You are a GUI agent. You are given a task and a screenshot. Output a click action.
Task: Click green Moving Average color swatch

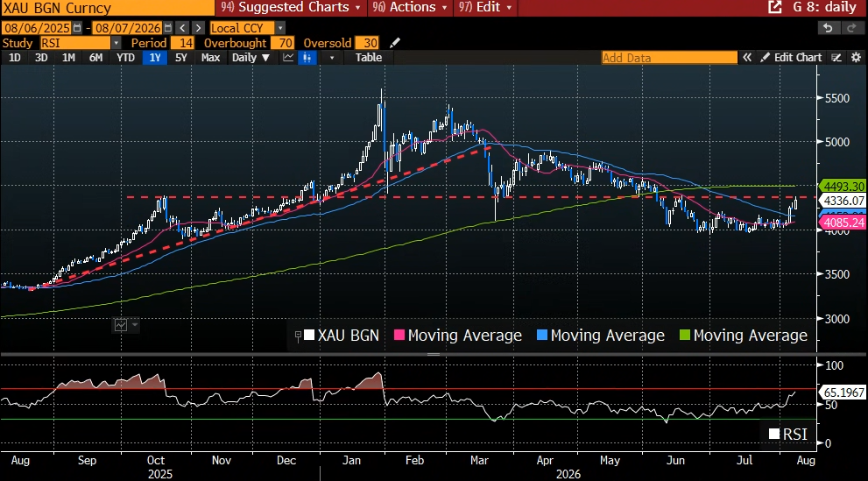[x=685, y=335]
